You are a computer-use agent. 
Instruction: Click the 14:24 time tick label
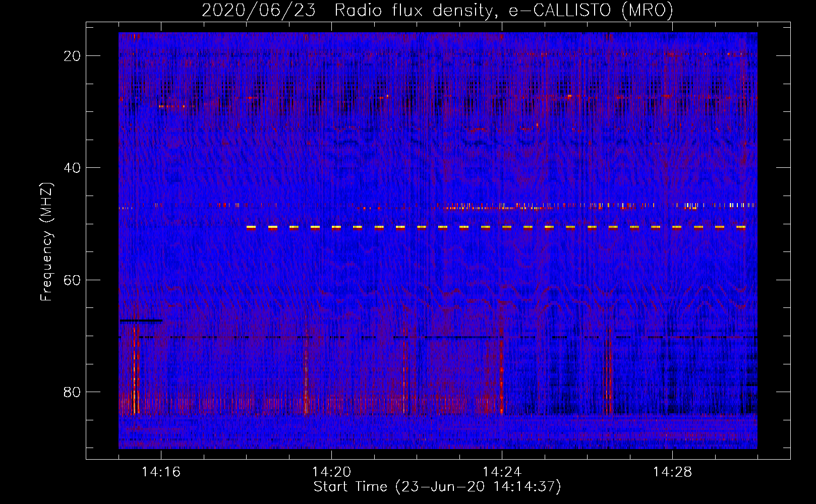pyautogui.click(x=502, y=472)
